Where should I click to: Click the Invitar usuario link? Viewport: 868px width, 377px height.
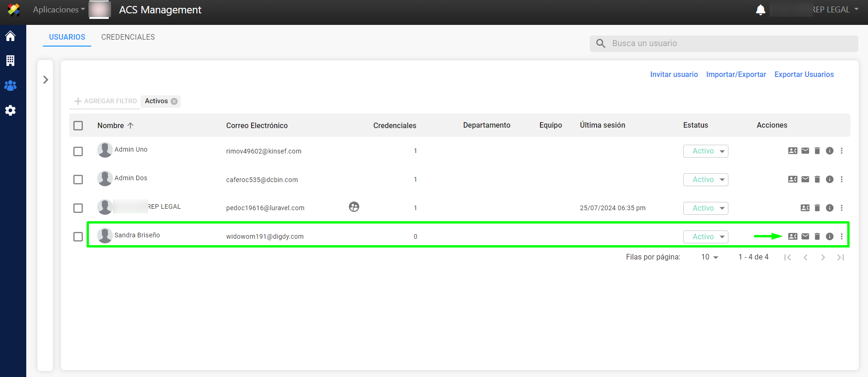pos(674,74)
